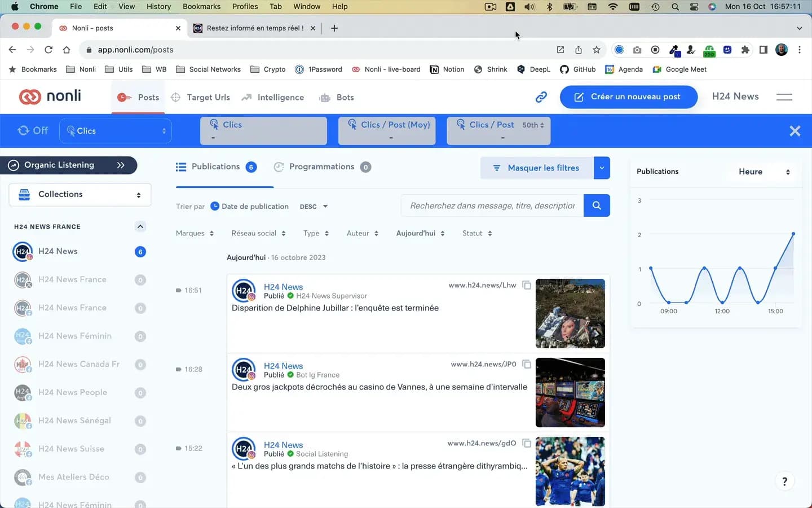812x508 pixels.
Task: Click the Mes Ateliers Déco avatar icon
Action: [x=23, y=477]
